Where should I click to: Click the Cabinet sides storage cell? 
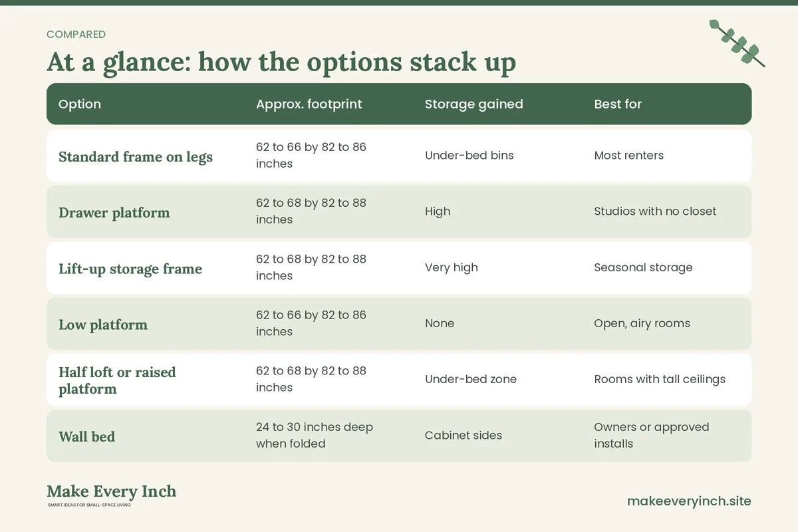point(464,436)
